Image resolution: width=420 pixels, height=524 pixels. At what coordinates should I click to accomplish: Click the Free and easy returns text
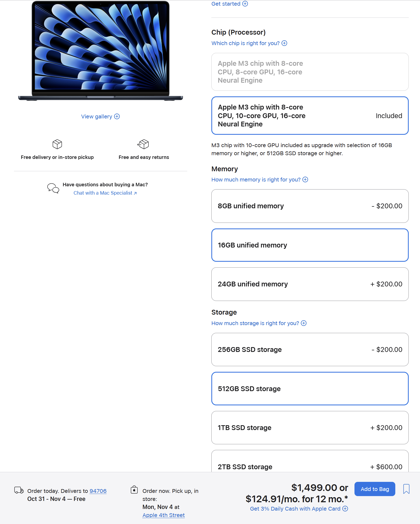[x=144, y=157]
